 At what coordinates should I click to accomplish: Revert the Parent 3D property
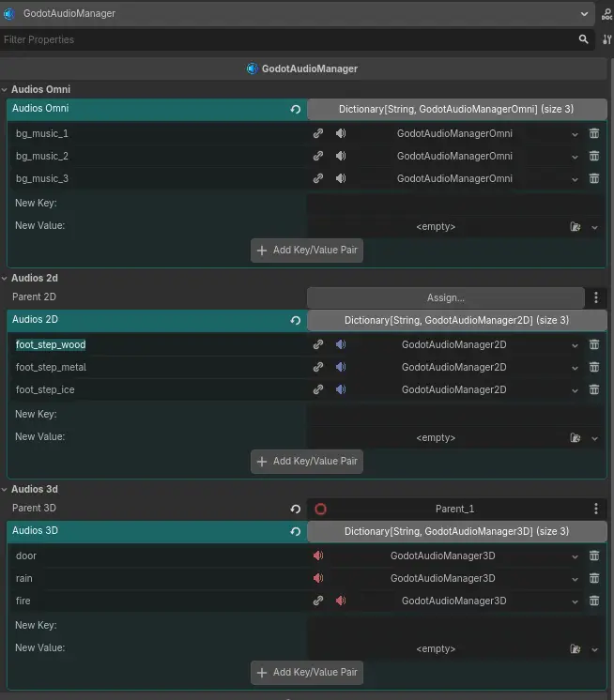click(295, 509)
